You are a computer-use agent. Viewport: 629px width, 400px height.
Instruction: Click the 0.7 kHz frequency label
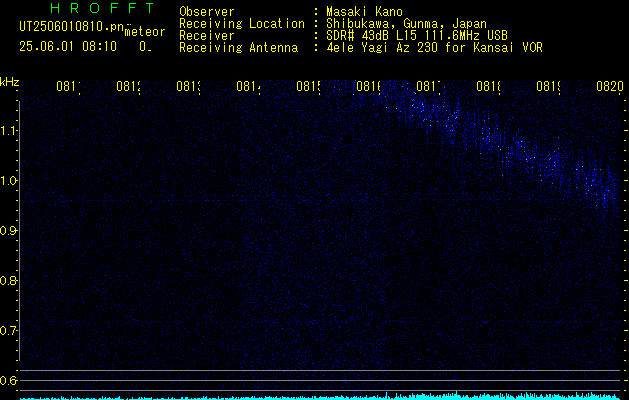pos(8,331)
